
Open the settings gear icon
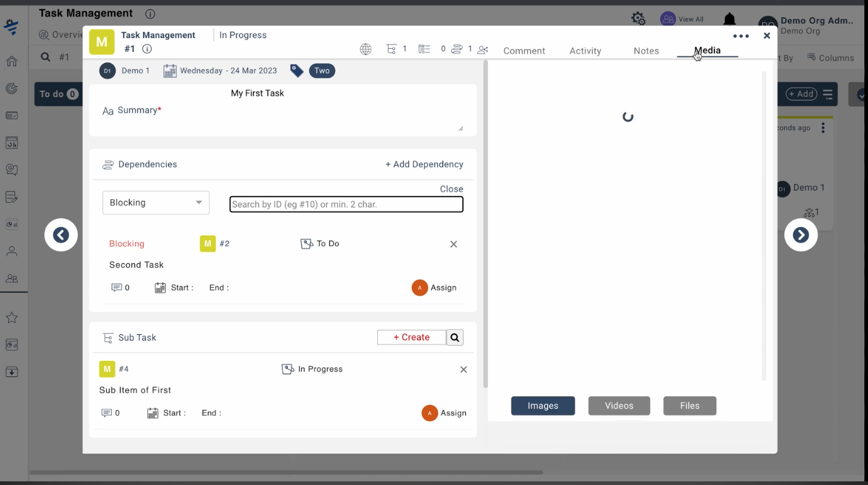point(638,19)
